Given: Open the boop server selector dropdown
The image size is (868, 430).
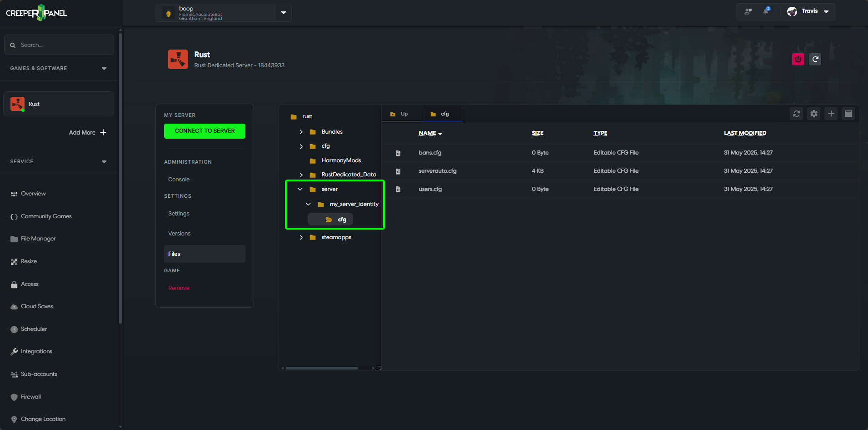Looking at the screenshot, I should (284, 13).
